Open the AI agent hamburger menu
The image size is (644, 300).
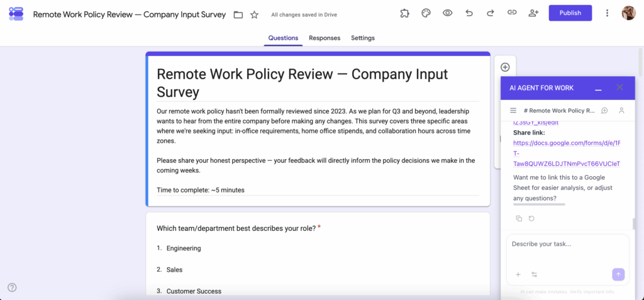pos(513,111)
